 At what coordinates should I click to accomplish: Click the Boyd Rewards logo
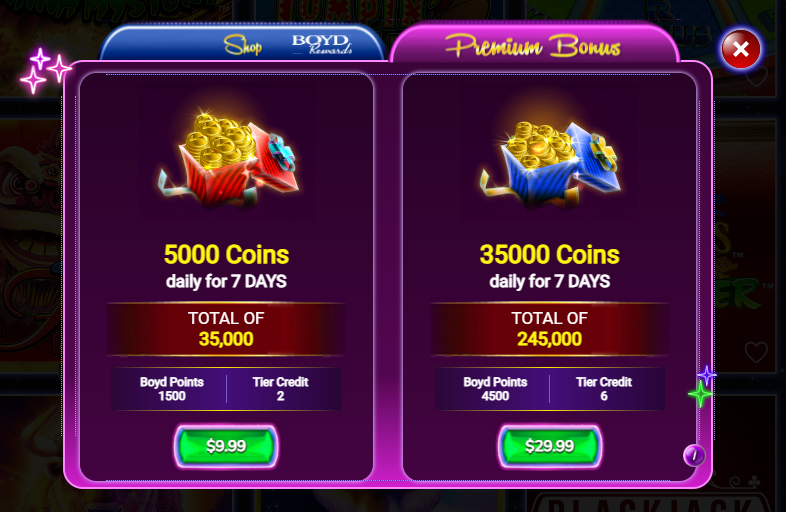point(322,44)
